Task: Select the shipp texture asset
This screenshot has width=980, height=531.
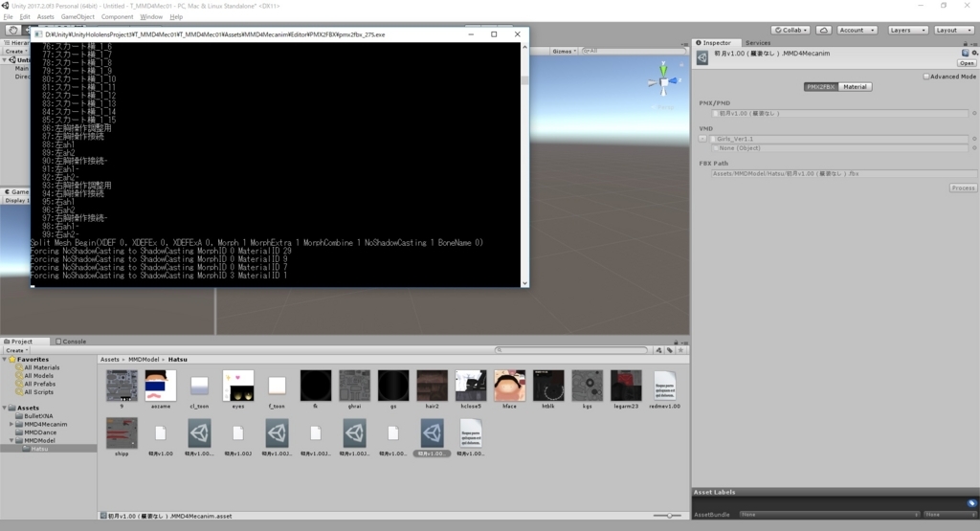Action: pyautogui.click(x=122, y=436)
